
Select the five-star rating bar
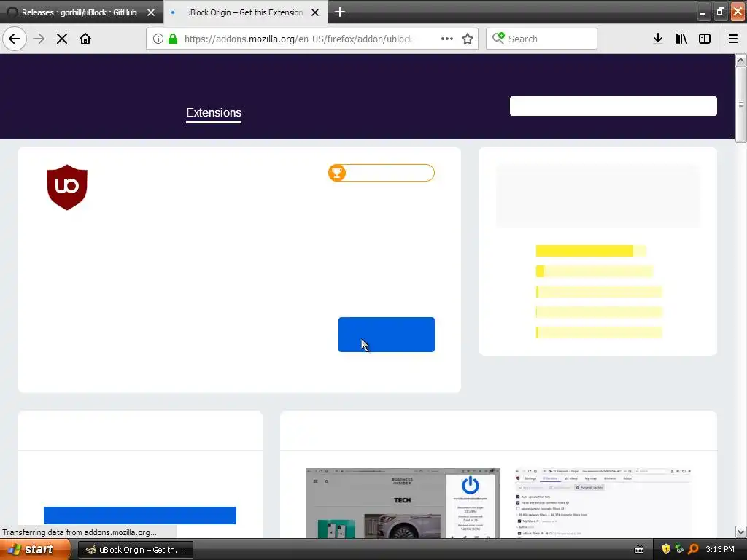[591, 251]
